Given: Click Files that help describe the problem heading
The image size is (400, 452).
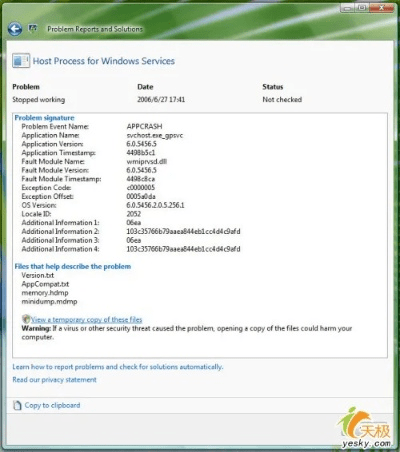Looking at the screenshot, I should [x=73, y=266].
